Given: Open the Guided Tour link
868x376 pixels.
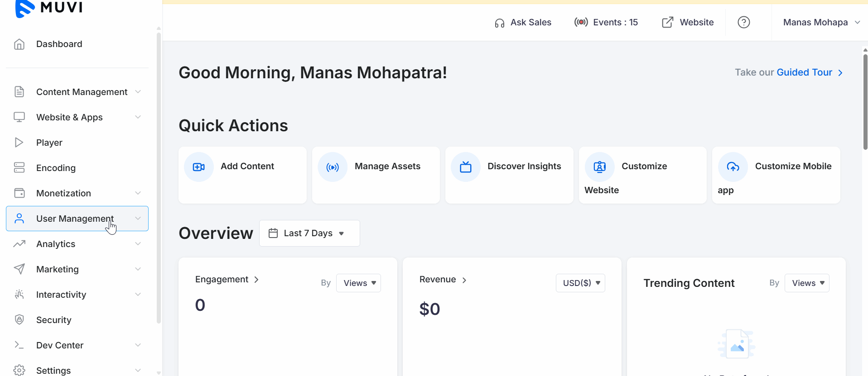Looking at the screenshot, I should click(x=804, y=72).
